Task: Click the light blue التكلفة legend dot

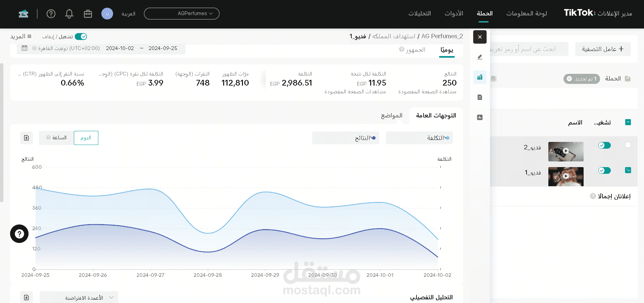Action: click(448, 138)
